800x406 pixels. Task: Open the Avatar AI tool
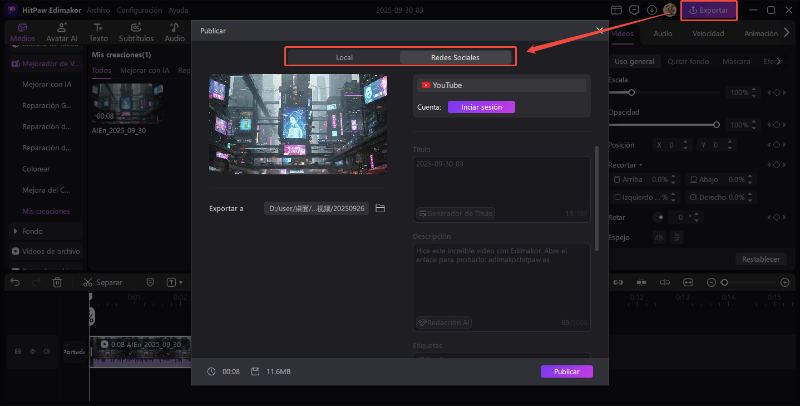[62, 33]
